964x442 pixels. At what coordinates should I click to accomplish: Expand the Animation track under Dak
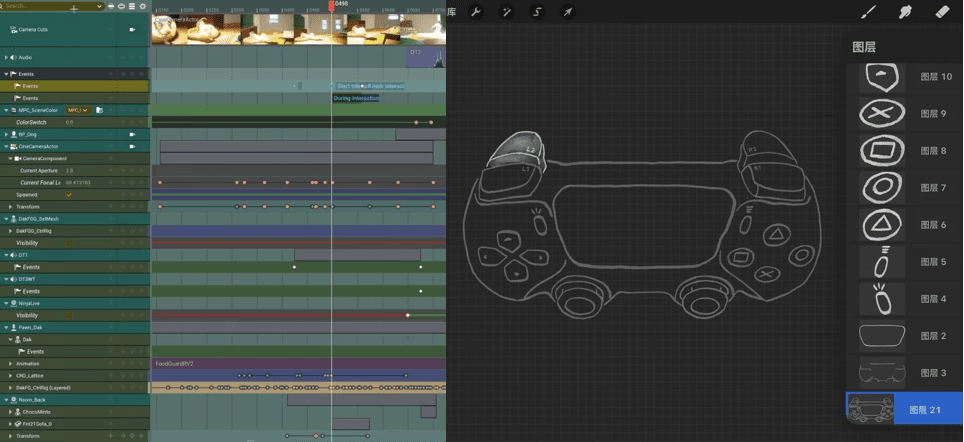10,363
